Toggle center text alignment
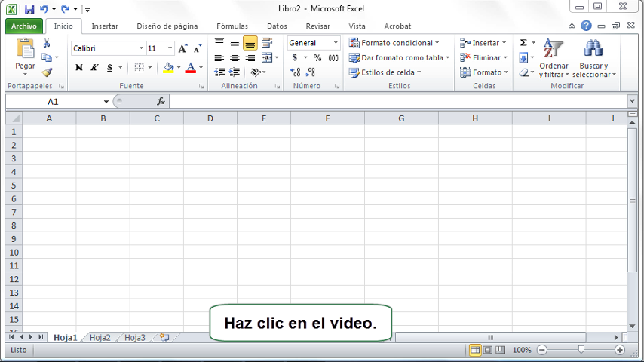644x362 pixels. (235, 57)
